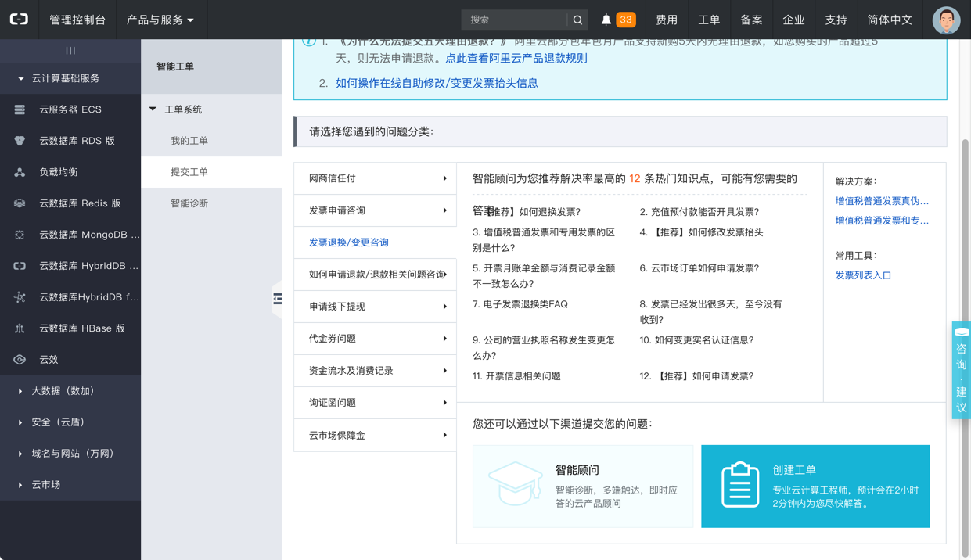Expand the 网商信任付 category
The height and width of the screenshot is (560, 971).
[375, 178]
